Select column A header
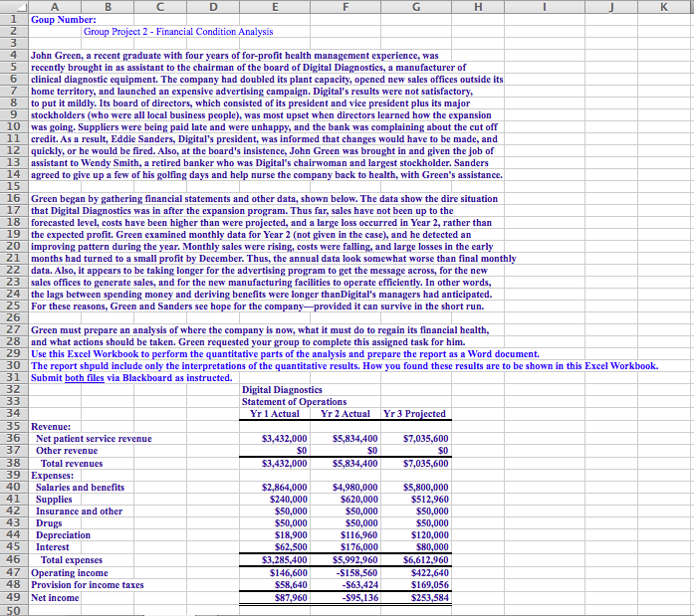 pos(55,7)
